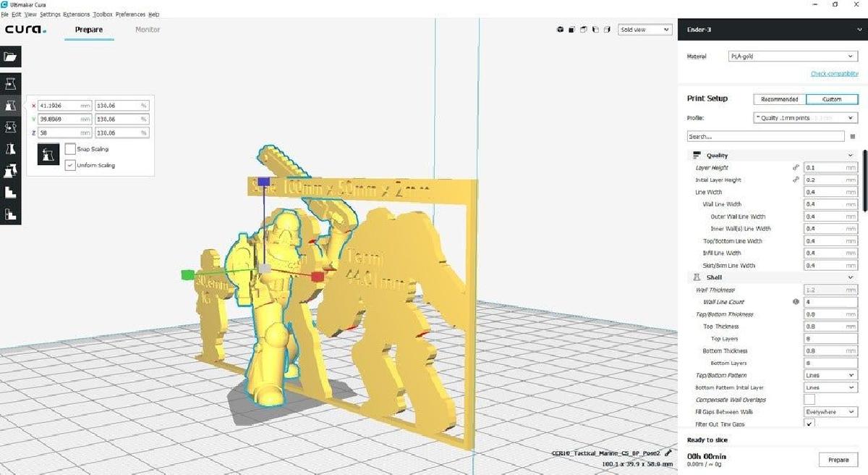Click the Per Model Settings tool
The height and width of the screenshot is (475, 868).
coord(11,171)
